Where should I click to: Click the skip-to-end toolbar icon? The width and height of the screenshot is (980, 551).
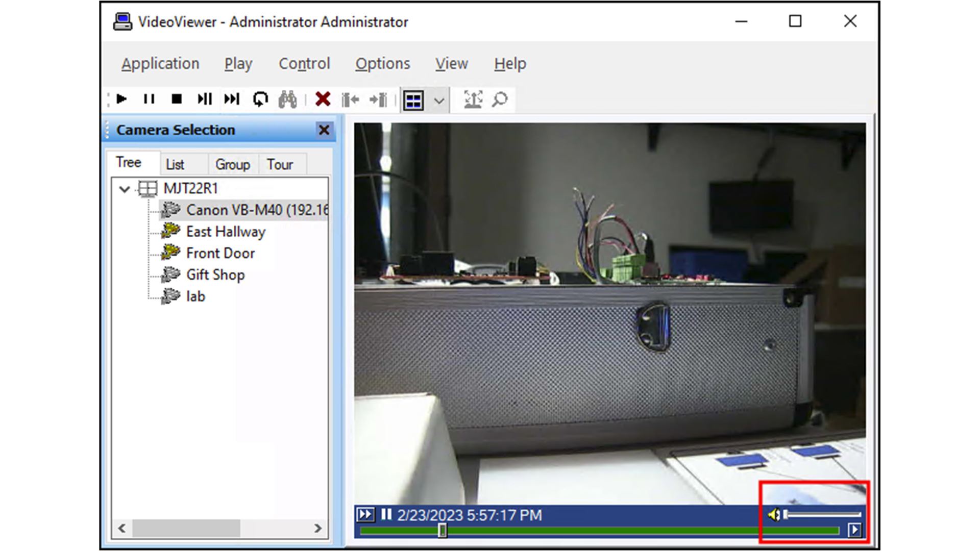(232, 99)
